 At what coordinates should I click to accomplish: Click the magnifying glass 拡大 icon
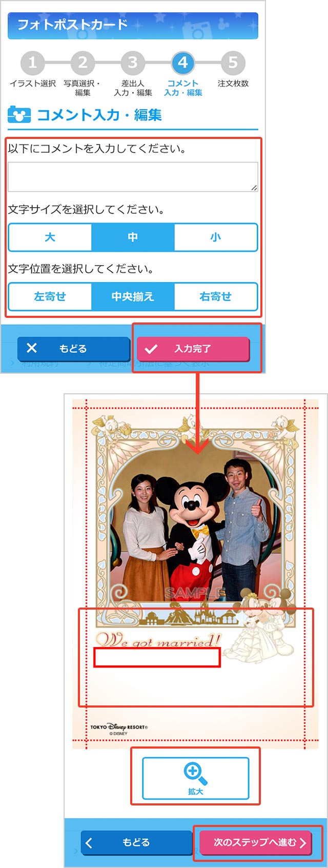click(196, 774)
